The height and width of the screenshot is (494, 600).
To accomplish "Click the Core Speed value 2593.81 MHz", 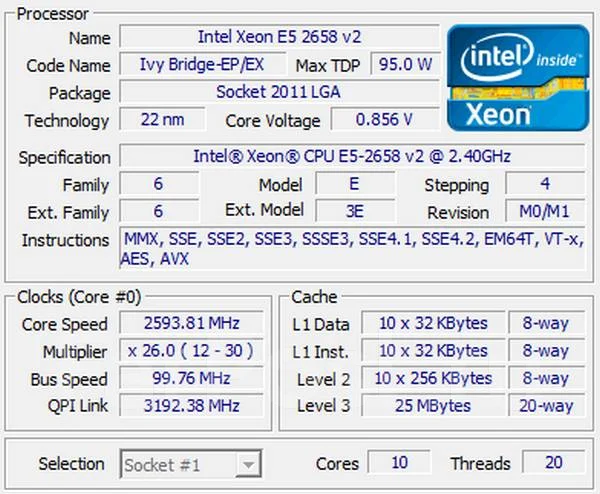I will pyautogui.click(x=191, y=323).
